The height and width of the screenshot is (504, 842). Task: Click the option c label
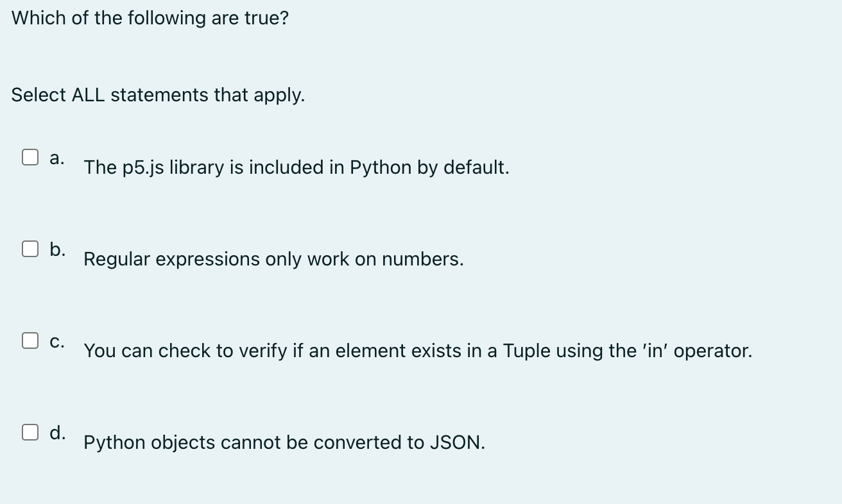[58, 340]
